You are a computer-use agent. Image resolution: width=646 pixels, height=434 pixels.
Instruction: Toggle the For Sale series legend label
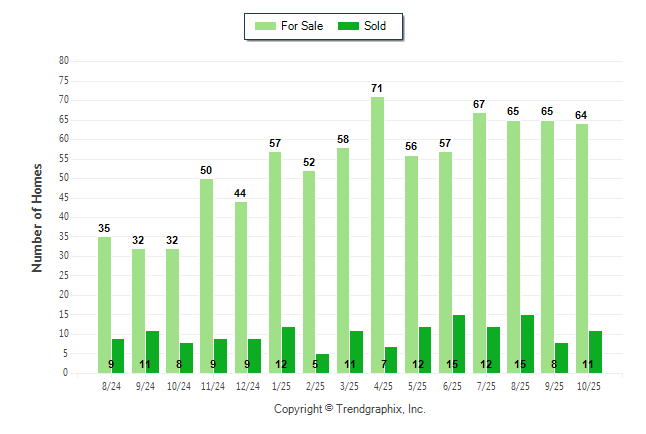click(303, 26)
